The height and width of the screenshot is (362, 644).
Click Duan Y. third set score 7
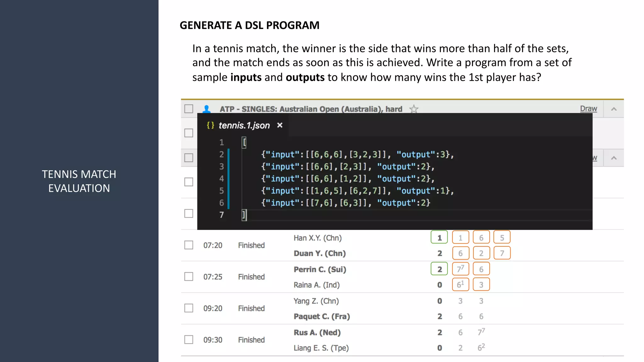click(x=502, y=253)
